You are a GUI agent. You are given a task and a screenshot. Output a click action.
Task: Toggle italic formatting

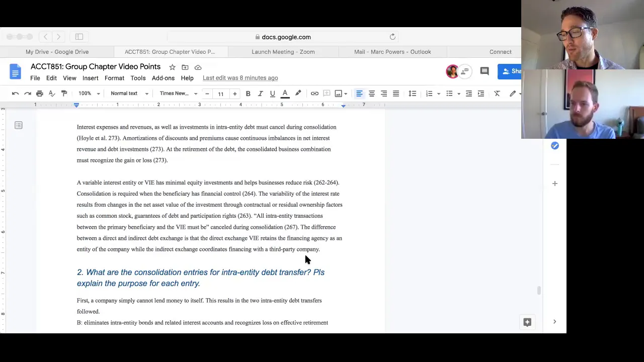[260, 94]
